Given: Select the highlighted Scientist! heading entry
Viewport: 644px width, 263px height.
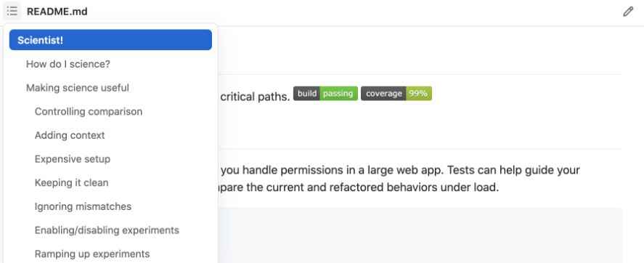Looking at the screenshot, I should tap(110, 40).
